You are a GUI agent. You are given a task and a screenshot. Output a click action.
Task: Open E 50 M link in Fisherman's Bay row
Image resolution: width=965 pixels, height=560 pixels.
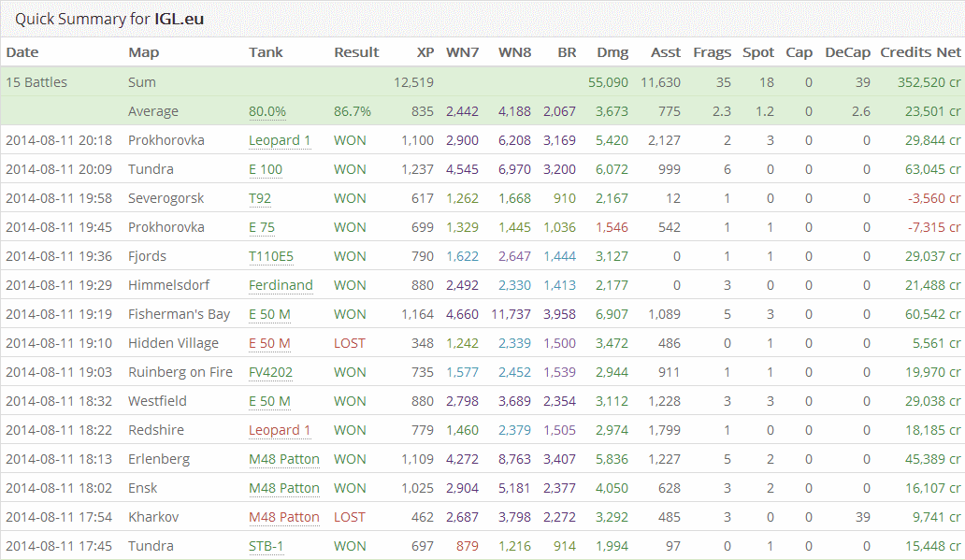pyautogui.click(x=269, y=314)
